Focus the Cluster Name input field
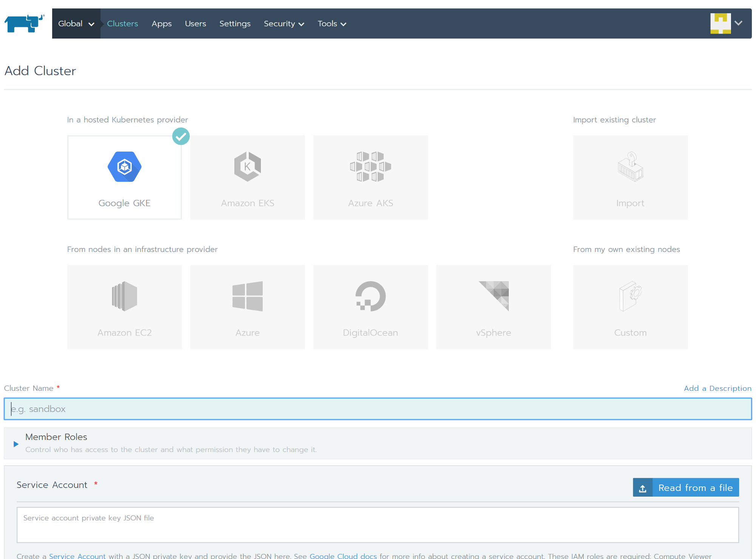Screen dimensions: 756x559 tap(377, 409)
